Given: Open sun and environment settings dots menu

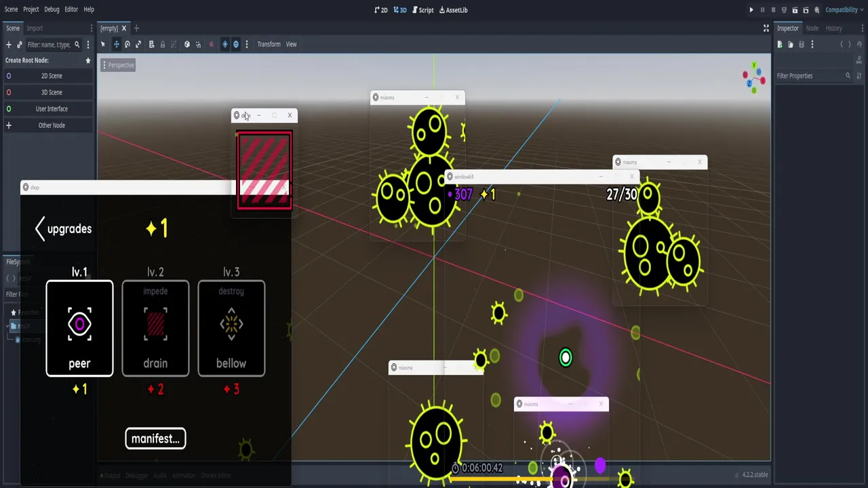Looking at the screenshot, I should click(247, 44).
